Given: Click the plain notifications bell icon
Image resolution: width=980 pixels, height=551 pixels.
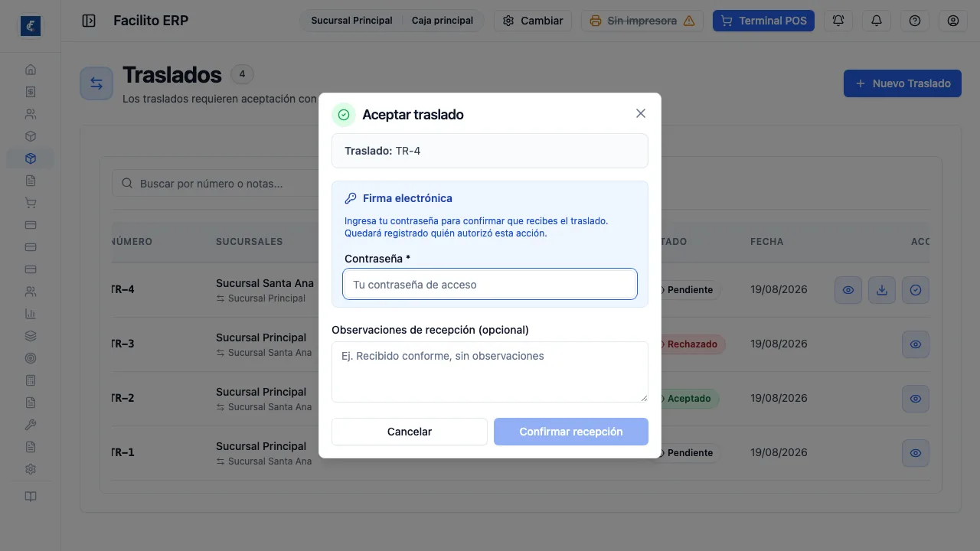Looking at the screenshot, I should point(877,21).
